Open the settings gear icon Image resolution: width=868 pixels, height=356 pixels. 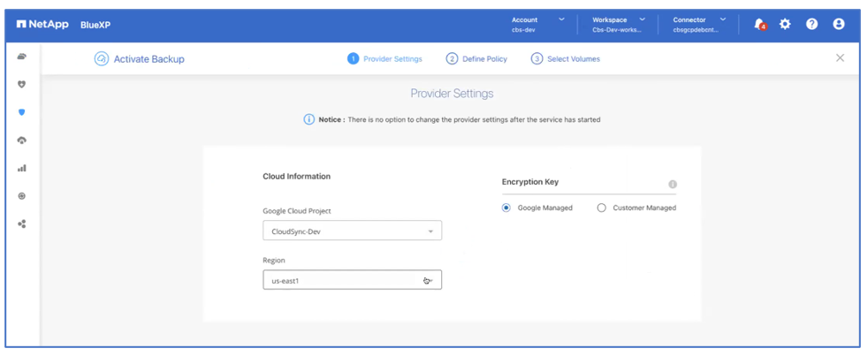[785, 24]
